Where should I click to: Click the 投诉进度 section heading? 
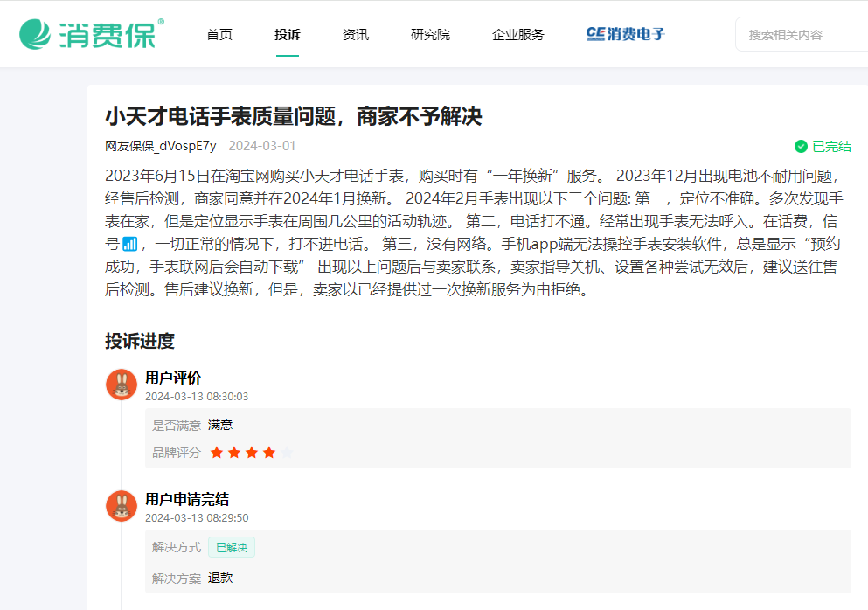(140, 341)
